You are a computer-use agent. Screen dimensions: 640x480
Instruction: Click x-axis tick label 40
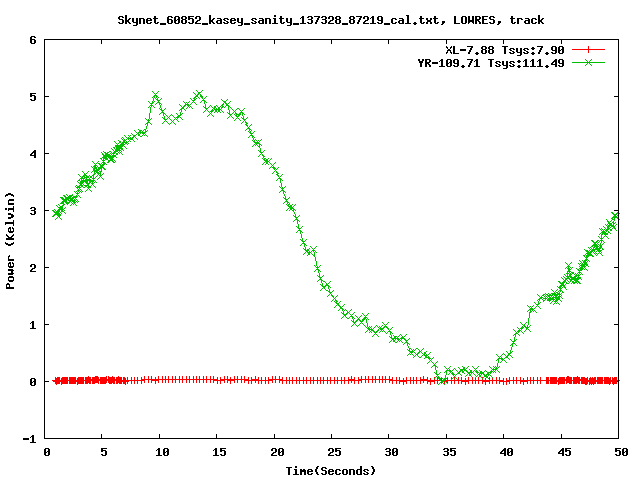pyautogui.click(x=506, y=452)
